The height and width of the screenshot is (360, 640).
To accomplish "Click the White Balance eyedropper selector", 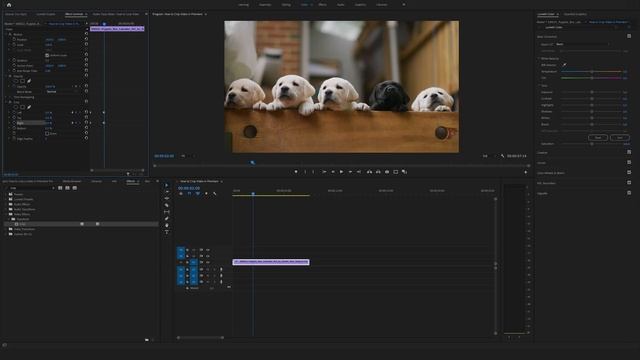I will pyautogui.click(x=564, y=65).
